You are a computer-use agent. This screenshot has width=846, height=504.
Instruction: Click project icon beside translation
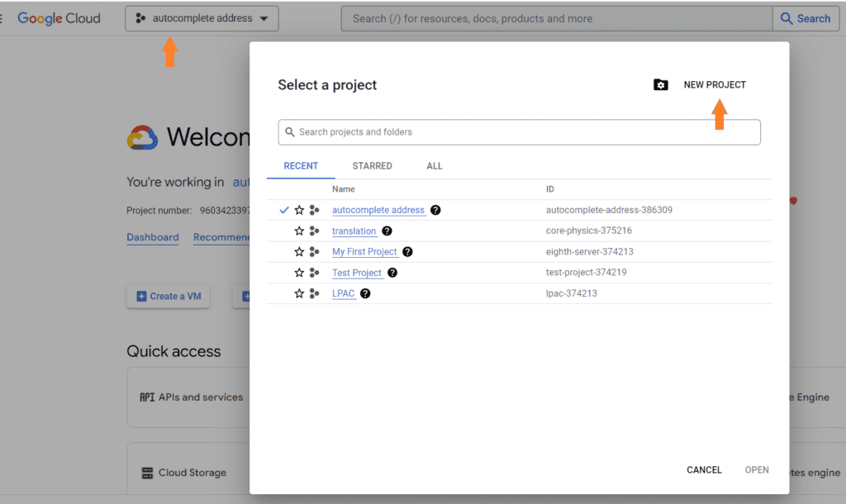(314, 231)
